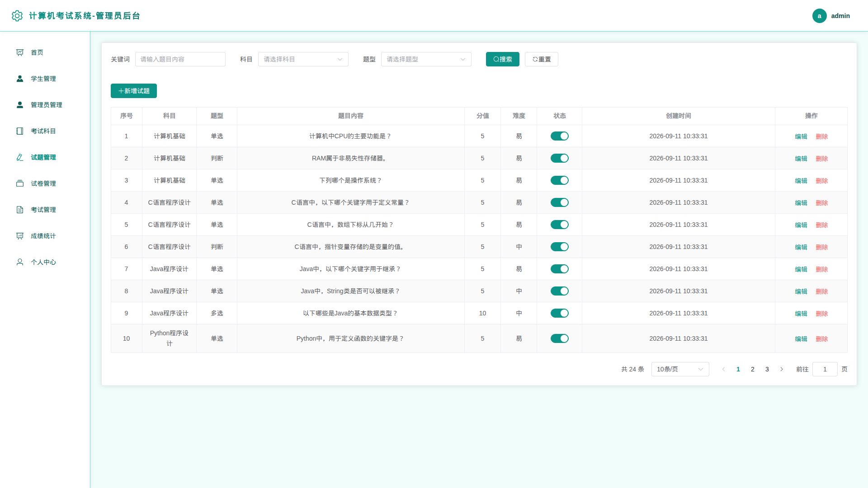Click the 管理员管理 person icon
868x488 pixels.
(20, 105)
